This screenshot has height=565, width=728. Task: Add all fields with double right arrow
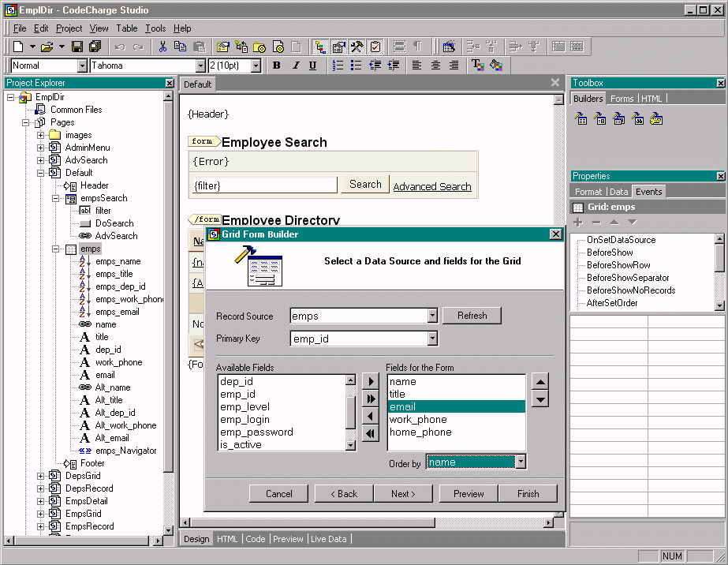(x=371, y=398)
